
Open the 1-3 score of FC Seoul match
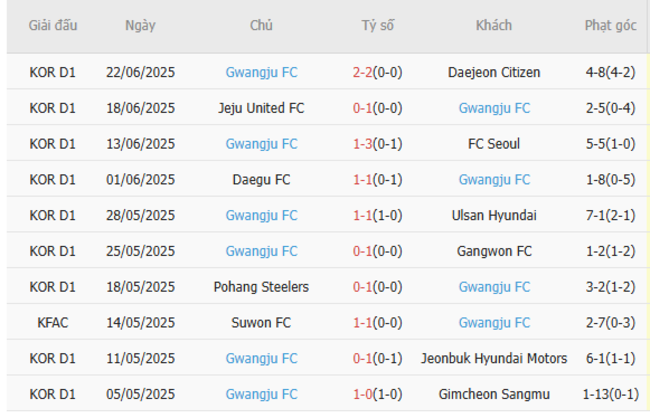(x=363, y=144)
